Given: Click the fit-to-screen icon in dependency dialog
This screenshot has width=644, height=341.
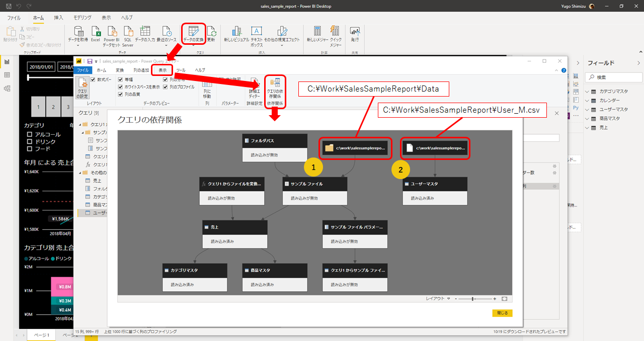Looking at the screenshot, I should click(x=504, y=299).
